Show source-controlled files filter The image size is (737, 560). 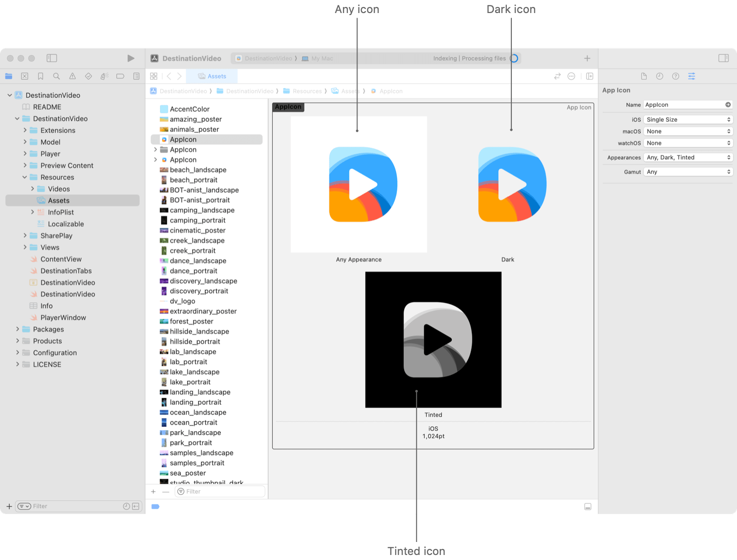click(x=135, y=506)
